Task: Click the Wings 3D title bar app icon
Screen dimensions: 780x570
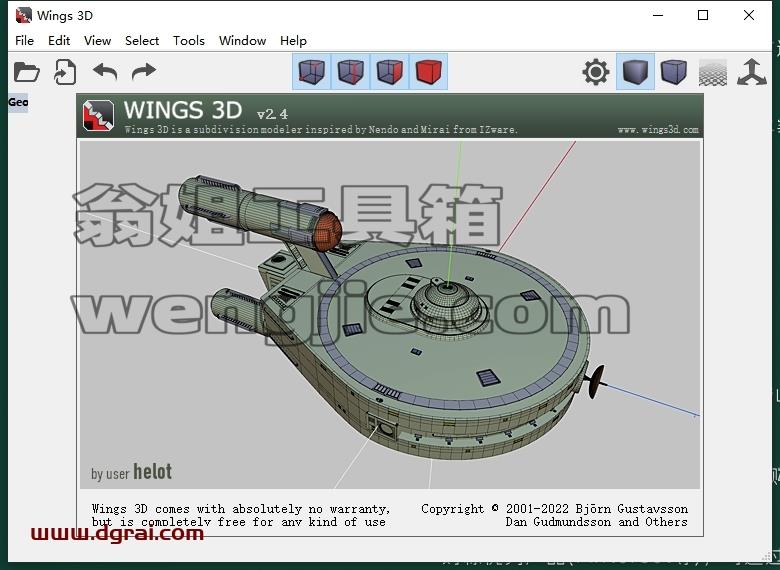Action: [24, 15]
